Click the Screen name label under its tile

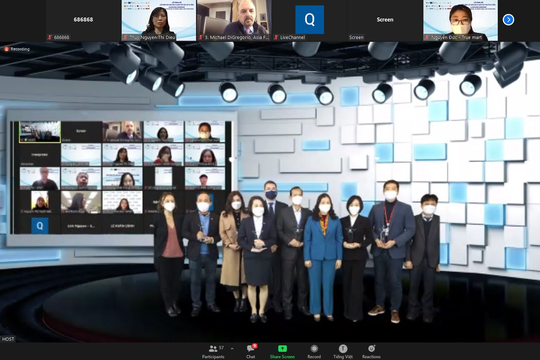point(356,37)
